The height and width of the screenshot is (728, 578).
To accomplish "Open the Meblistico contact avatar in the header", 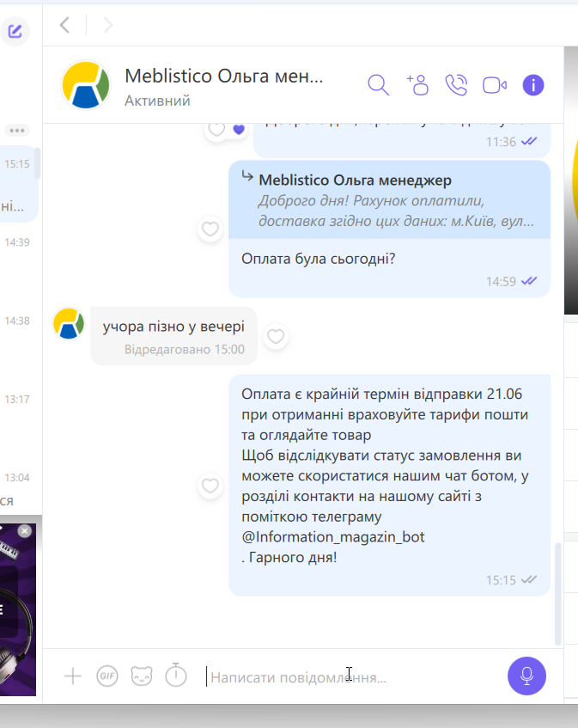I will coord(86,85).
